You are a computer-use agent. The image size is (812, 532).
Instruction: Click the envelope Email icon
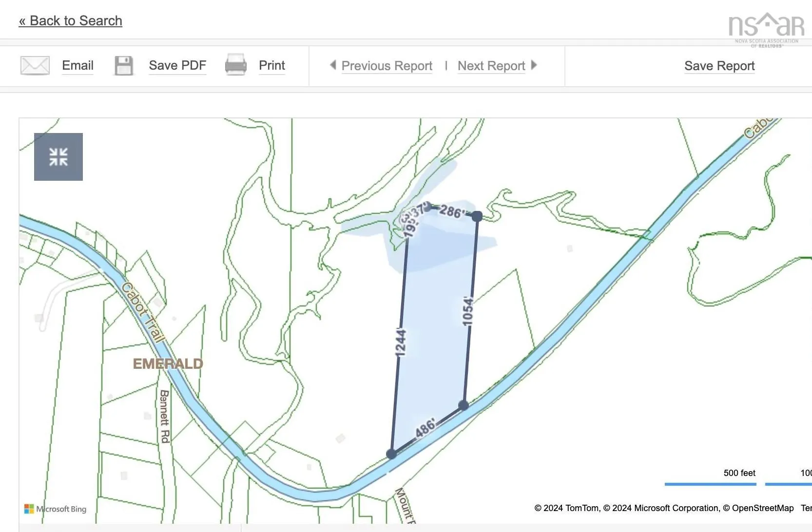[x=35, y=65]
